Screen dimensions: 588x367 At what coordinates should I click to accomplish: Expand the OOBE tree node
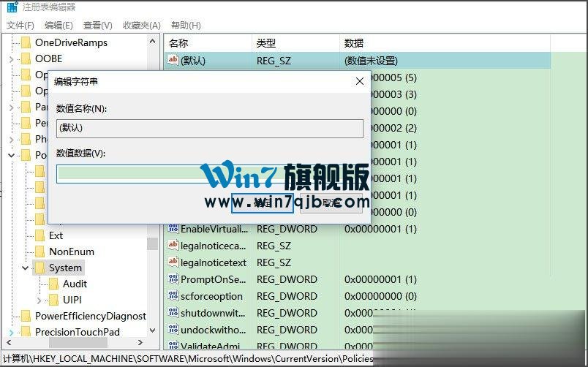[11, 59]
